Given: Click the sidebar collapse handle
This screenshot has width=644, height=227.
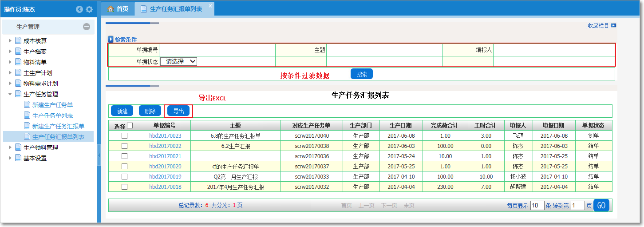Looking at the screenshot, I should click(99, 154).
